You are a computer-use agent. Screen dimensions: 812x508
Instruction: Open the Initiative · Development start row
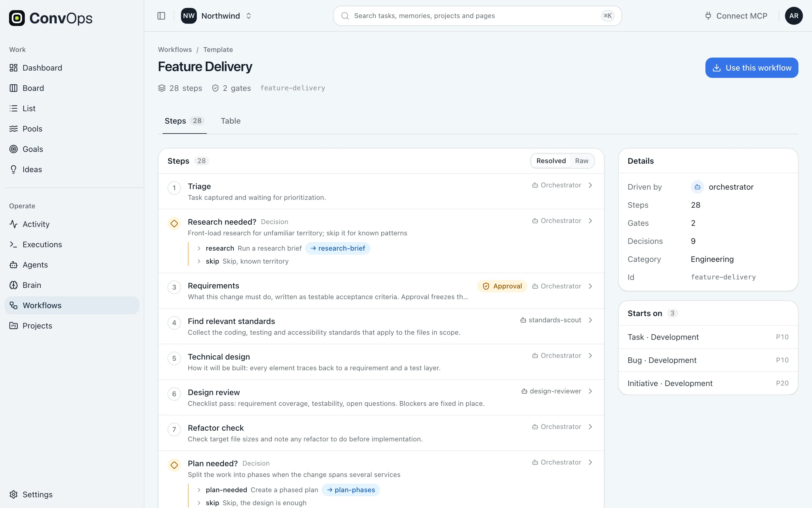708,383
